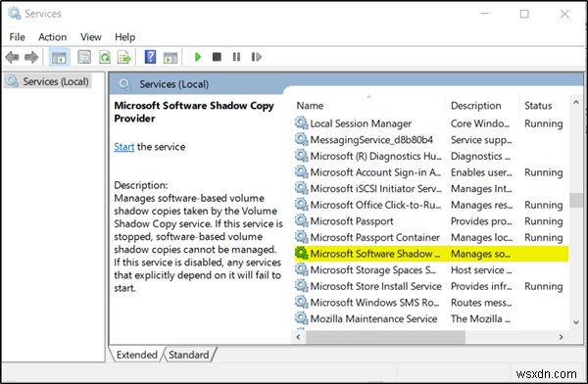This screenshot has height=384, width=588.
Task: Toggle the Show/Hide Action Pane icon
Action: pyautogui.click(x=171, y=58)
